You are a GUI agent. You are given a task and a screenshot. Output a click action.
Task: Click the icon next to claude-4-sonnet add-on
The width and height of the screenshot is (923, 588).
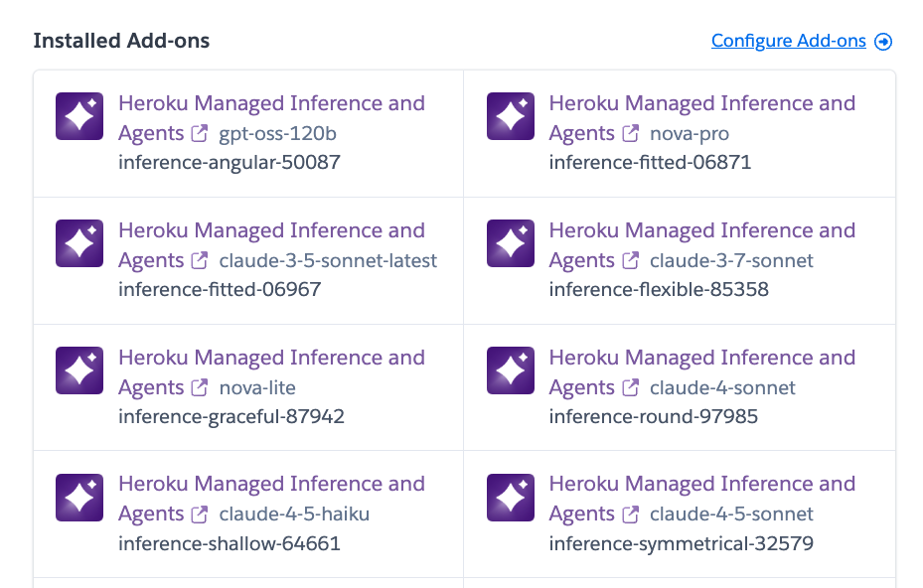click(510, 370)
